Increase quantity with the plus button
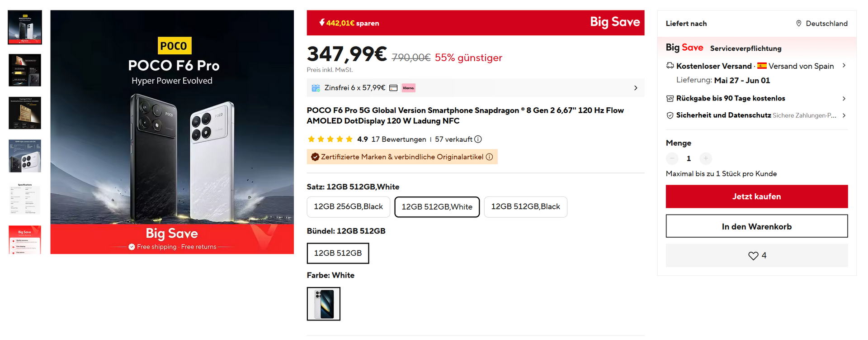The image size is (868, 340). tap(705, 158)
